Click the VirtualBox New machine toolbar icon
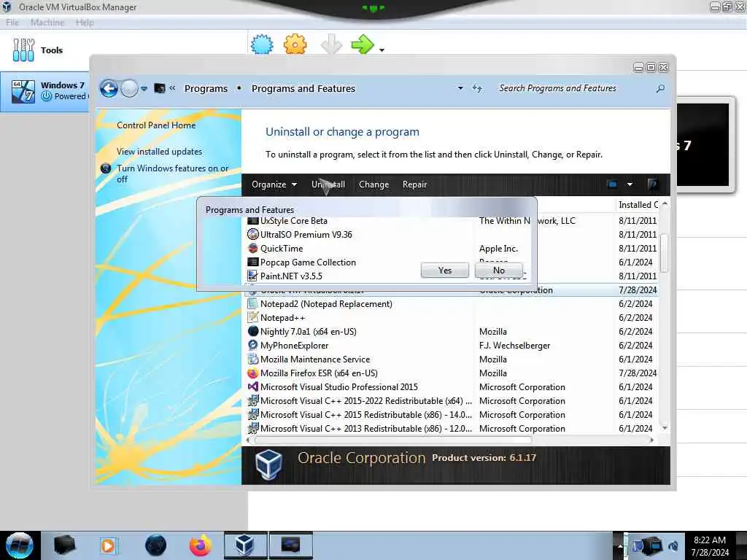The height and width of the screenshot is (560, 747). pyautogui.click(x=262, y=44)
